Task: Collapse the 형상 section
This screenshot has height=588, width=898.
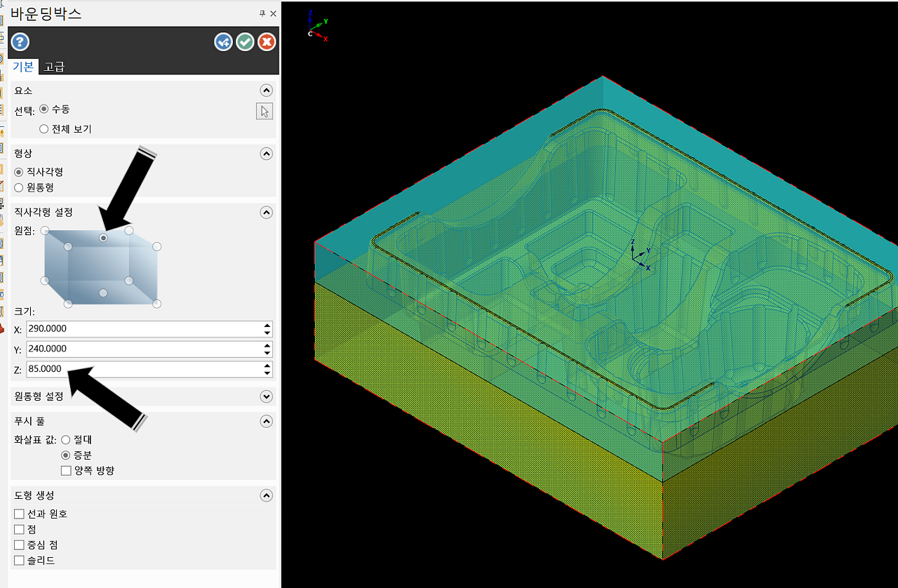Action: coord(266,154)
